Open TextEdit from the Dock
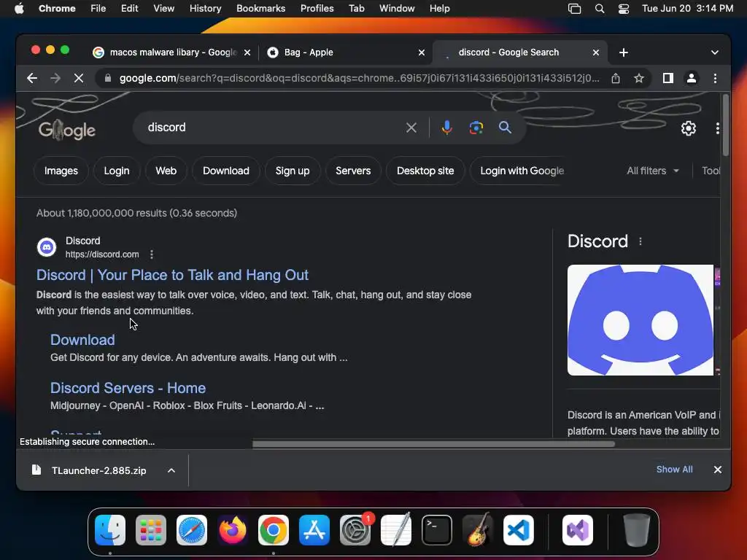The height and width of the screenshot is (560, 747). tap(396, 530)
